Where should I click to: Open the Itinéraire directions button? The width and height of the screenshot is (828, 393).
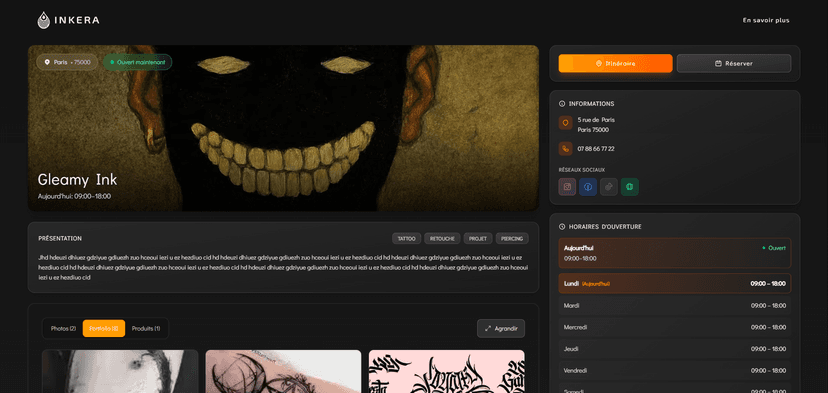coord(616,63)
